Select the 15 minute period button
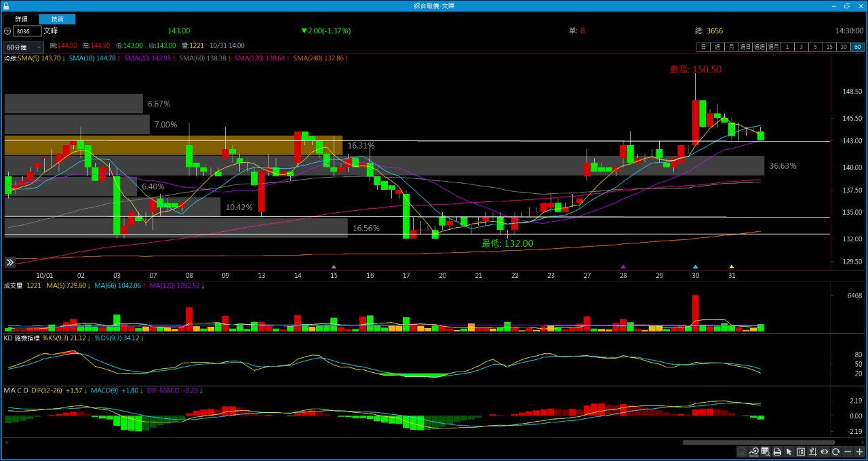The width and height of the screenshot is (868, 461). [x=829, y=47]
